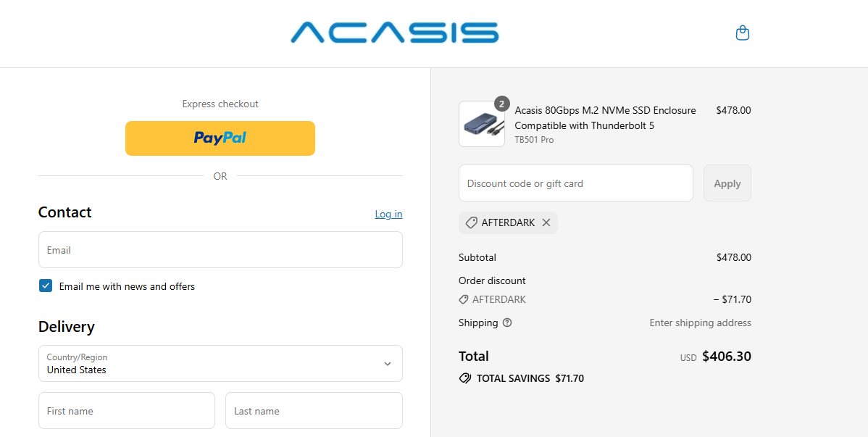Click the tag icon on the AFTERDARK chip

[x=471, y=222]
